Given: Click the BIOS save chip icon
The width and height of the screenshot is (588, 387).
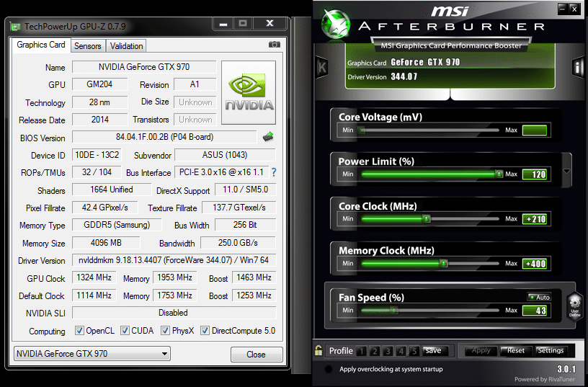Looking at the screenshot, I should pos(268,137).
